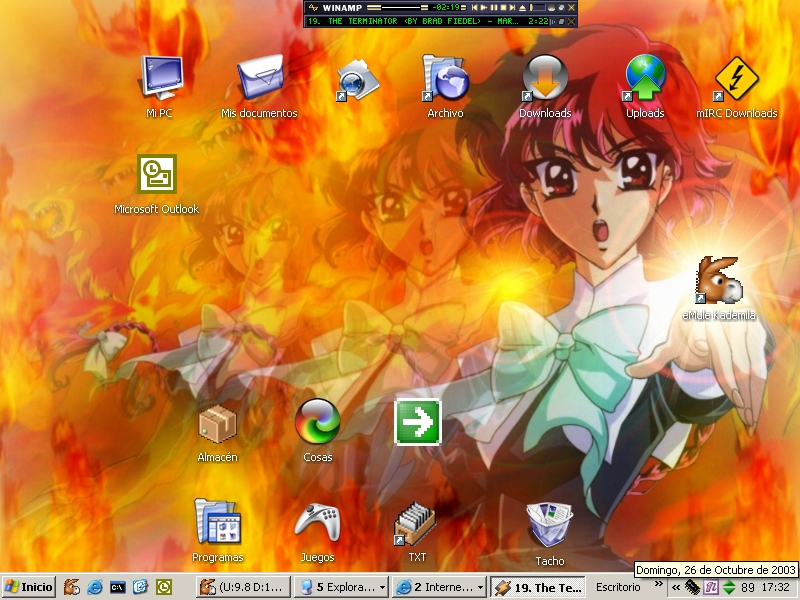This screenshot has width=800, height=600.
Task: Open the Tacho recycle bin
Action: [x=549, y=526]
